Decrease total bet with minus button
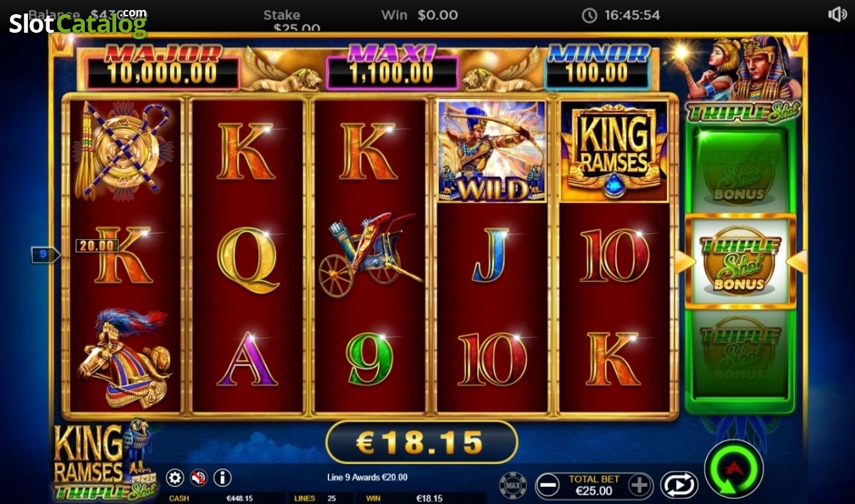 click(x=547, y=486)
